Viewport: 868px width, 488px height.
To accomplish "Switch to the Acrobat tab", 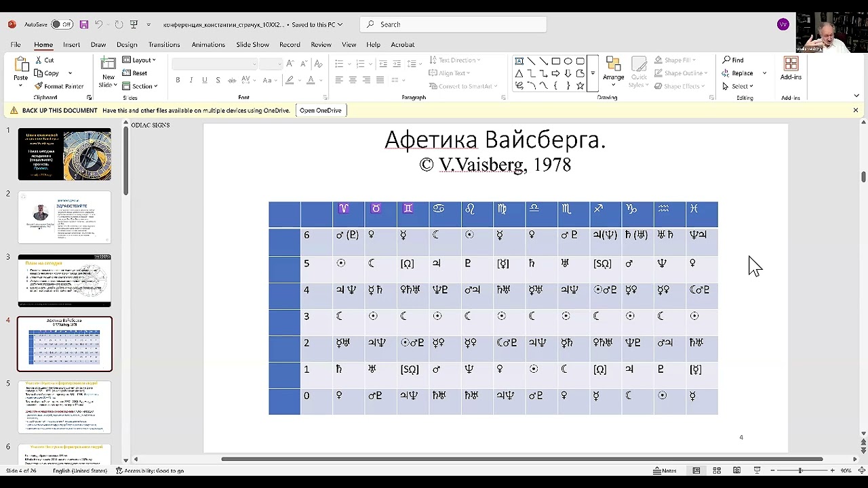I will coord(403,45).
